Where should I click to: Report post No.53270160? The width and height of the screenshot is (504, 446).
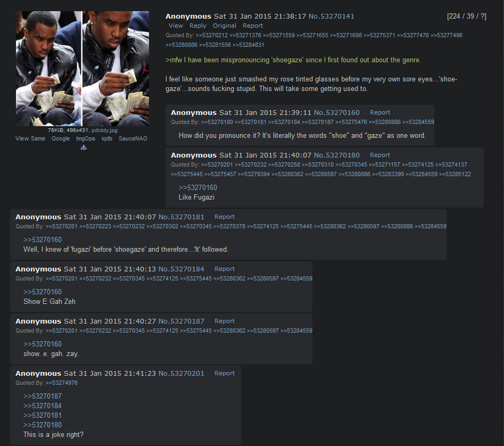coord(380,112)
